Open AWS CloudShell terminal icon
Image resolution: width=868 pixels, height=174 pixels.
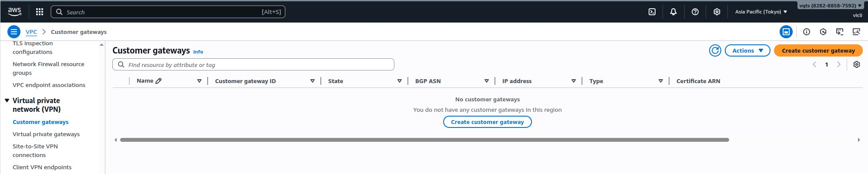(x=652, y=12)
